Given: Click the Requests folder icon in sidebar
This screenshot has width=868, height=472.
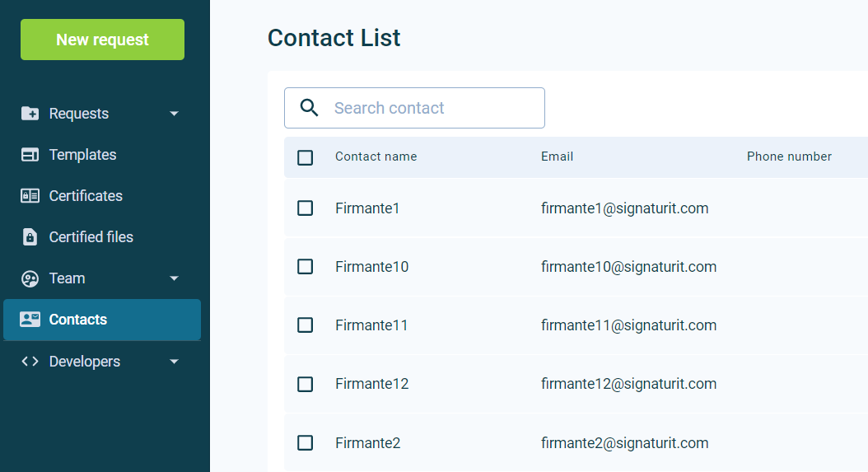Looking at the screenshot, I should click(30, 114).
